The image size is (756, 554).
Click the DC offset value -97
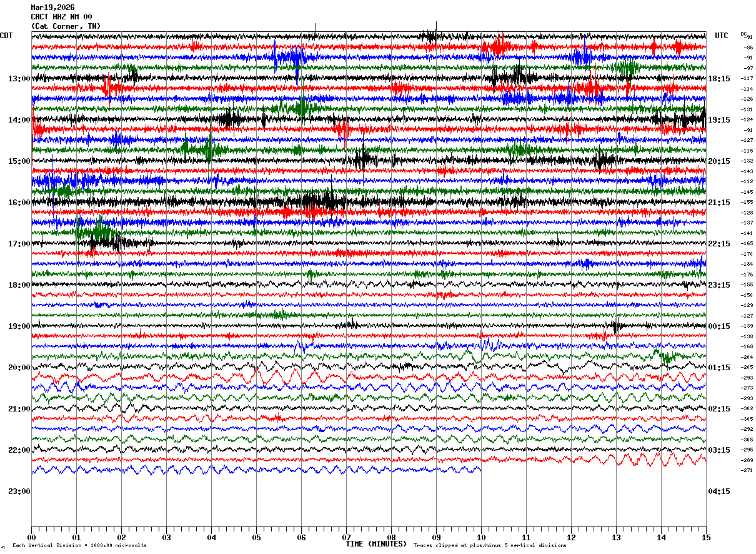point(747,68)
